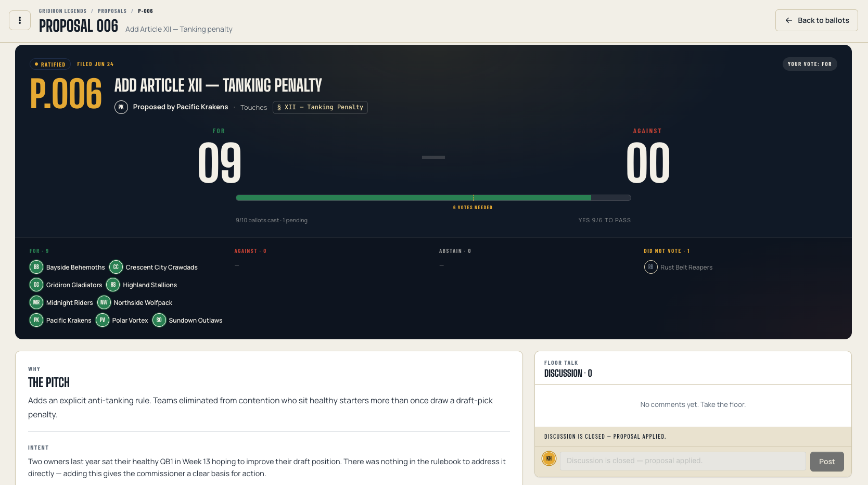Click the PK Pacific Krakens voter avatar
This screenshot has width=868, height=485.
point(36,320)
